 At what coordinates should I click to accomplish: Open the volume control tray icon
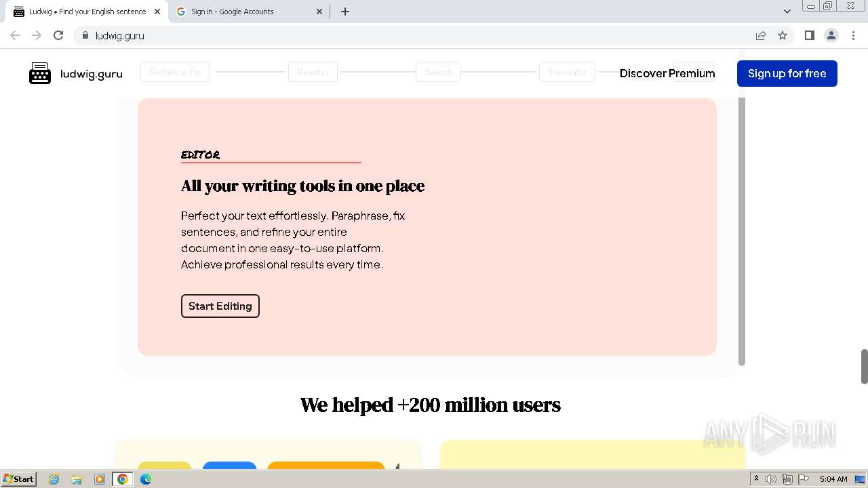click(771, 479)
